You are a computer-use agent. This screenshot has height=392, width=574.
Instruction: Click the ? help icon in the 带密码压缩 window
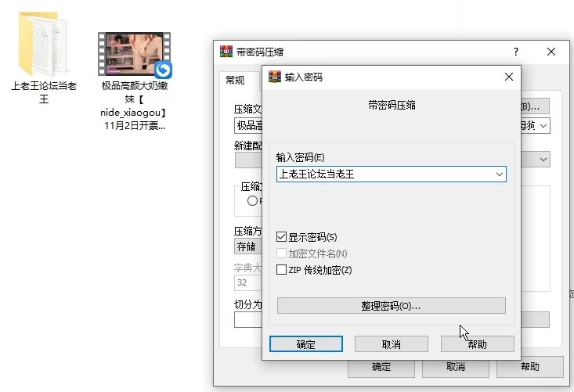pos(516,52)
